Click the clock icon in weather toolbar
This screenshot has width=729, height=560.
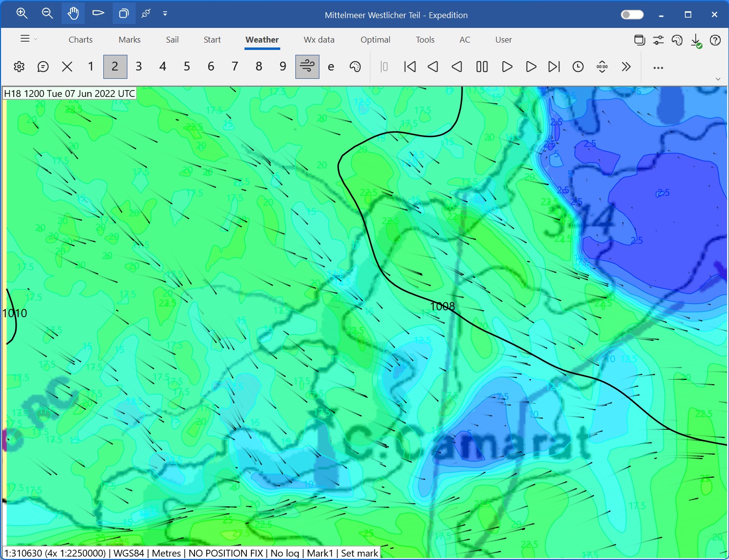point(578,67)
